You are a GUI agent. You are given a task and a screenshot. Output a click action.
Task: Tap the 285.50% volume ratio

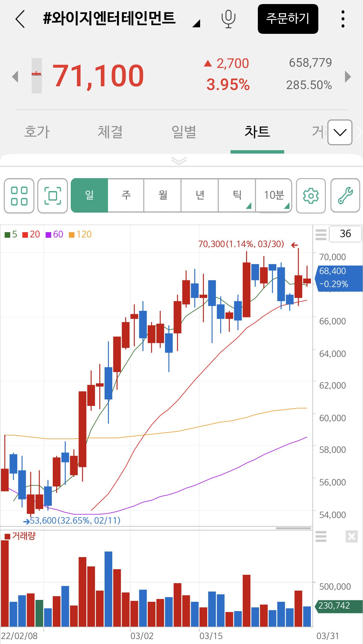[309, 85]
